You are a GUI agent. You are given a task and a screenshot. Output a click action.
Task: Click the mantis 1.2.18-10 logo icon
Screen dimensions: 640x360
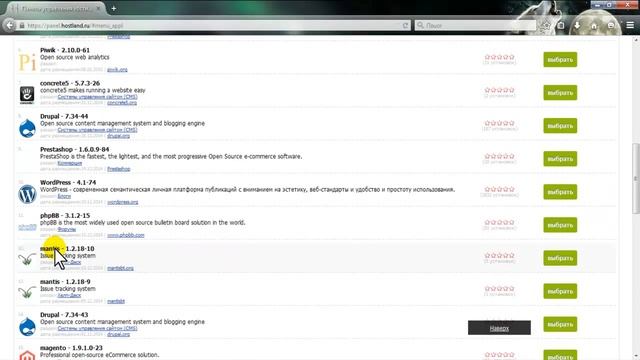click(x=27, y=259)
